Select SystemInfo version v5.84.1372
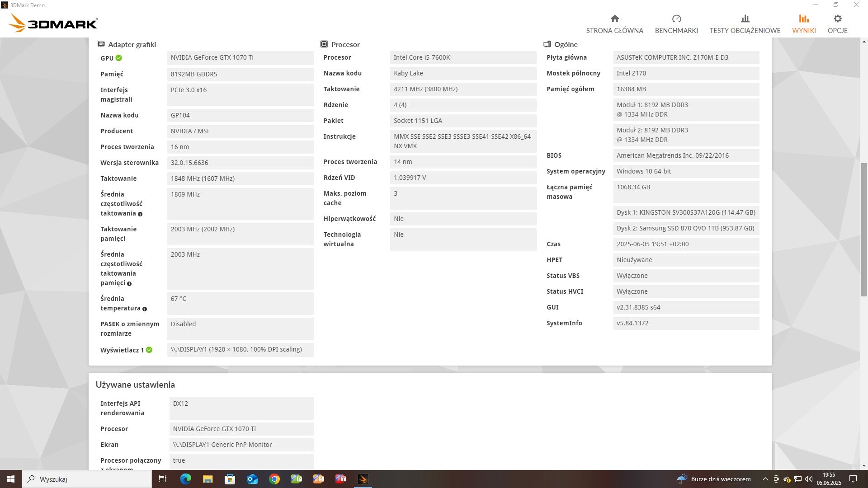 [686, 323]
